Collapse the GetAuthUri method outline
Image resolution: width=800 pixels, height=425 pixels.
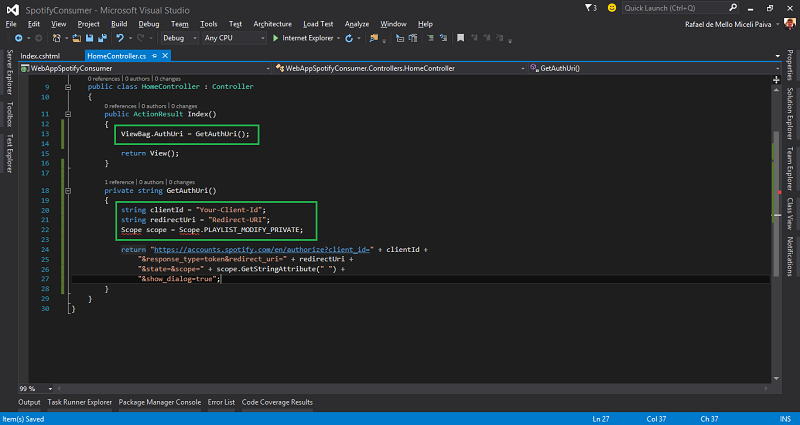[66, 189]
